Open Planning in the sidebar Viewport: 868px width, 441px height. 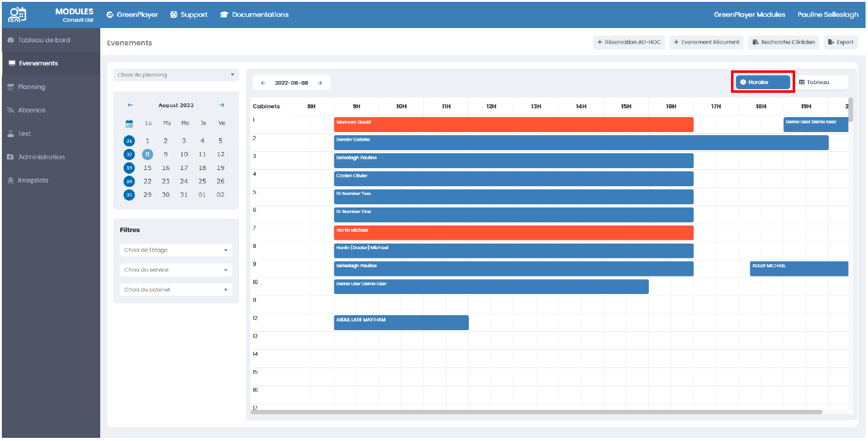click(x=31, y=87)
